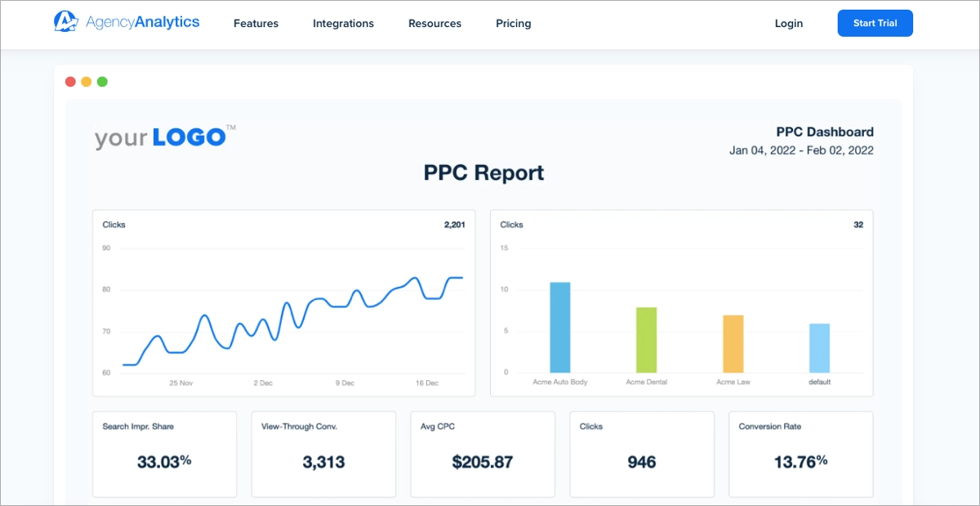
Task: Click the 'your LOGO' placeholder image
Action: [162, 136]
